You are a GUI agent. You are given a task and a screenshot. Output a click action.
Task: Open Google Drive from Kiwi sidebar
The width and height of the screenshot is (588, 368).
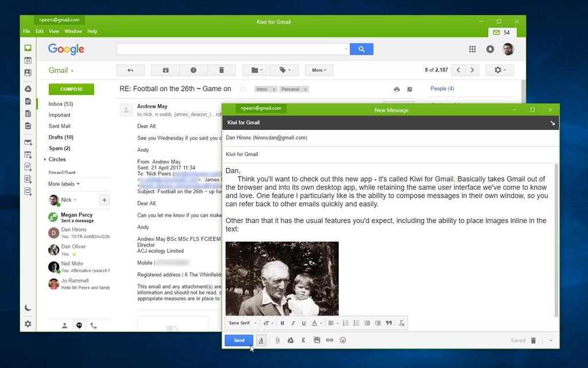tap(28, 89)
